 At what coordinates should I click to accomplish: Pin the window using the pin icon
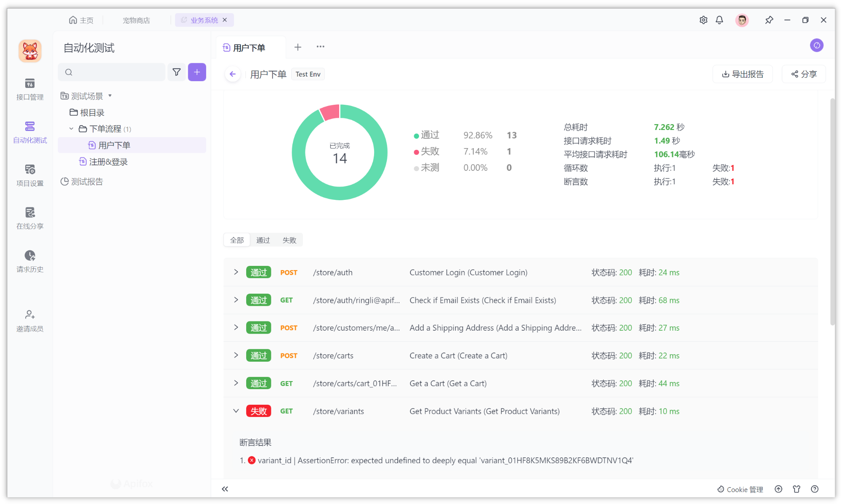pyautogui.click(x=769, y=20)
